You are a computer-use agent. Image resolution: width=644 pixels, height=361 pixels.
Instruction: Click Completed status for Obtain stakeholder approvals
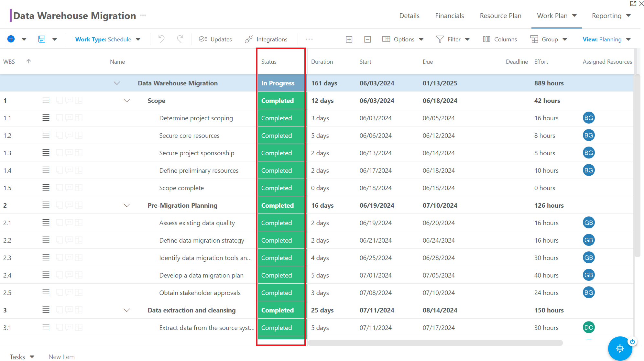(x=281, y=293)
